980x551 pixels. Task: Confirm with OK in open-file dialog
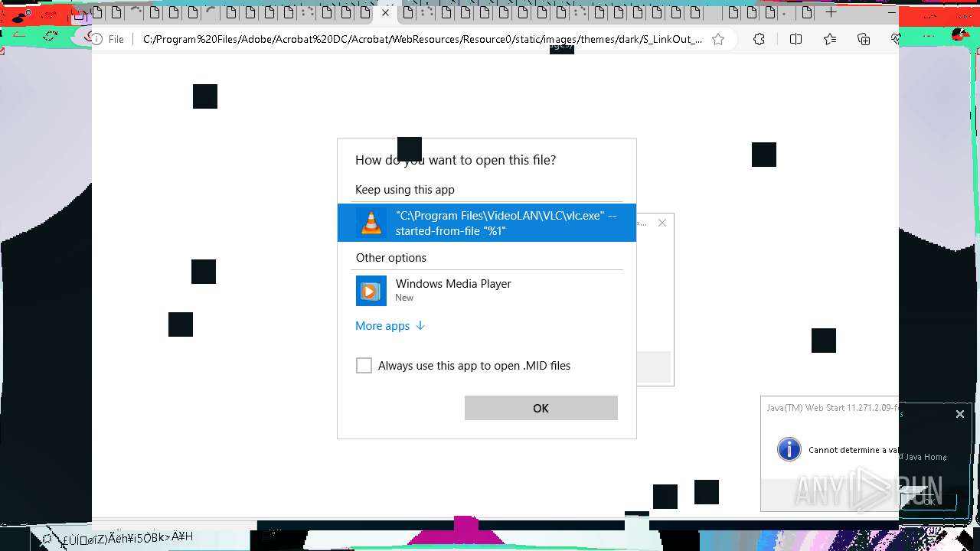point(541,408)
